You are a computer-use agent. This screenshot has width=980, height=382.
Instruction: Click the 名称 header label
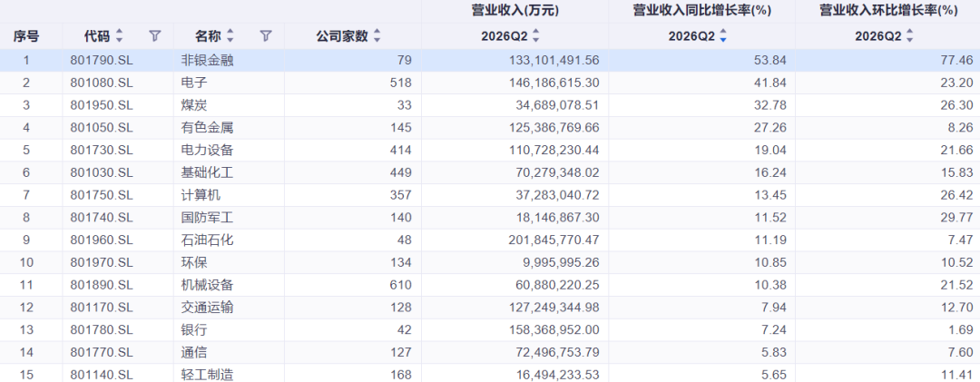(x=208, y=36)
